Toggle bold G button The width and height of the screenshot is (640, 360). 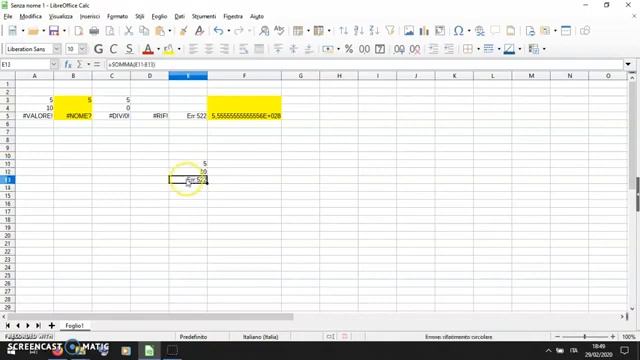point(98,49)
